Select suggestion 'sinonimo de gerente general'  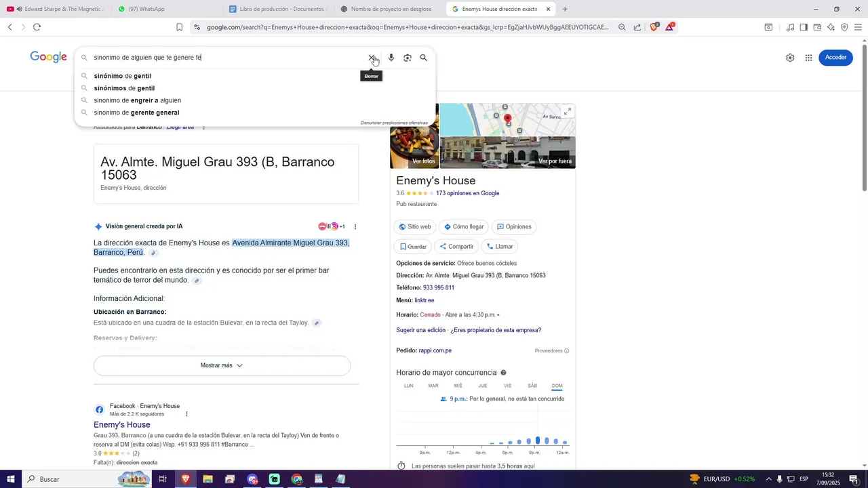(137, 113)
